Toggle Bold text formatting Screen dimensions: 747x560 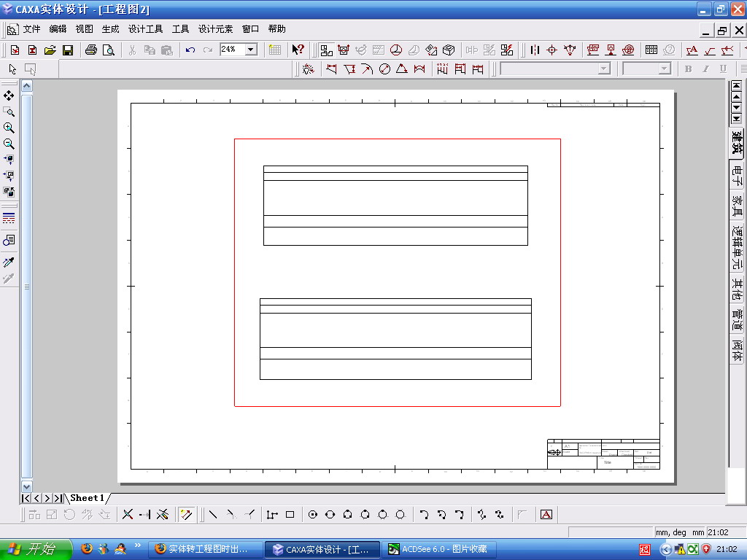tap(688, 69)
